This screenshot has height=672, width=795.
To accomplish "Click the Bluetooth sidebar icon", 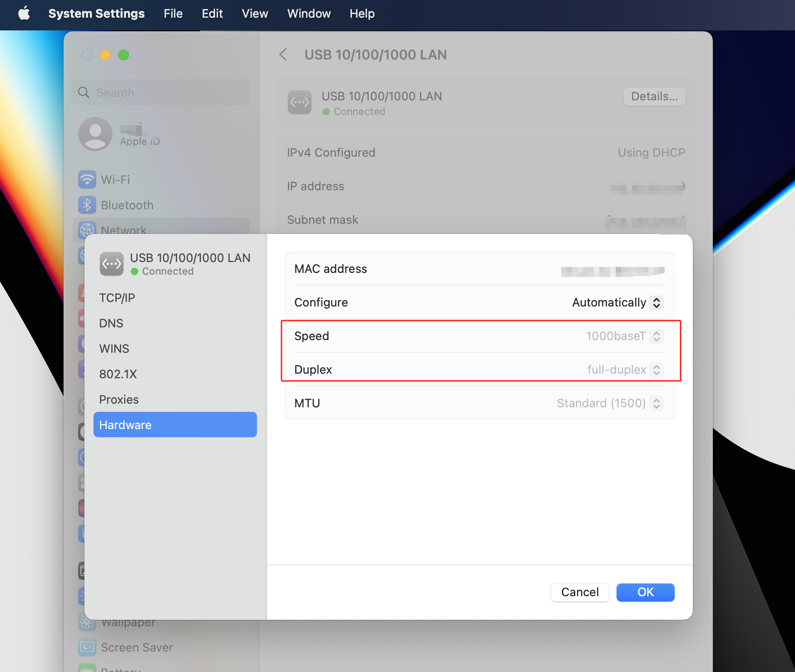I will (87, 205).
